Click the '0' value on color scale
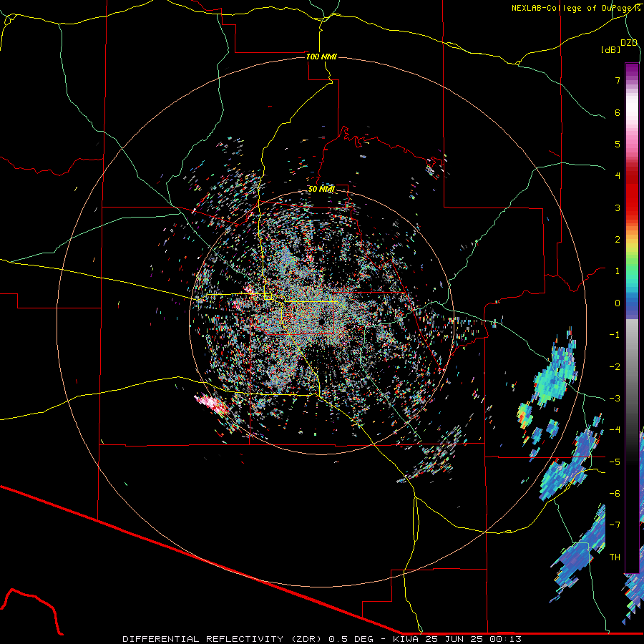Screen dimensions: 644x644 [x=618, y=303]
